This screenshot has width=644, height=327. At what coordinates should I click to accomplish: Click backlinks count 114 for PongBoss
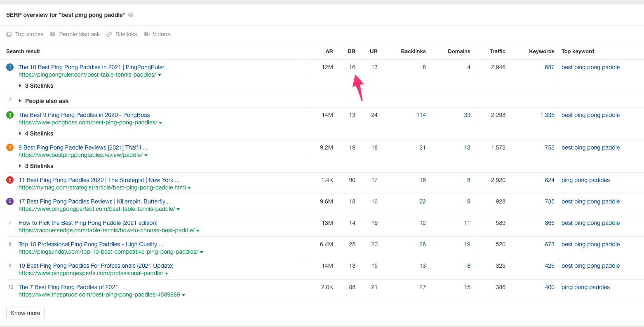pyautogui.click(x=421, y=115)
